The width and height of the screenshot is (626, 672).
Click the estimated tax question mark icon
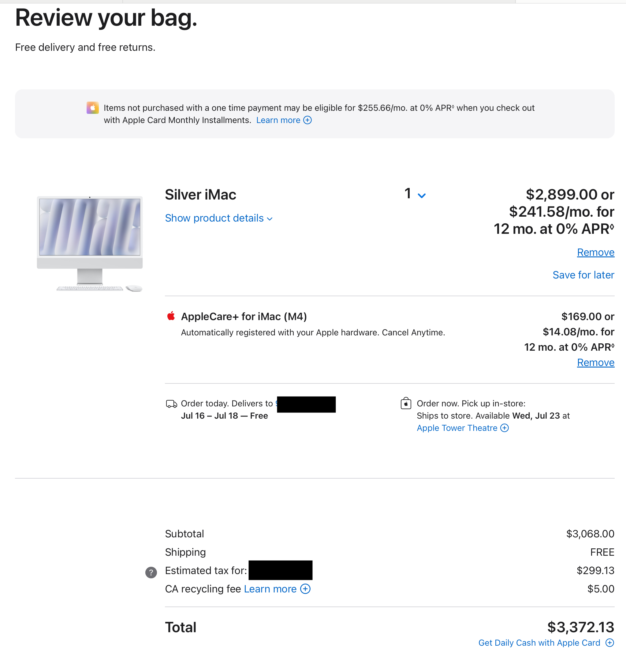pos(151,572)
